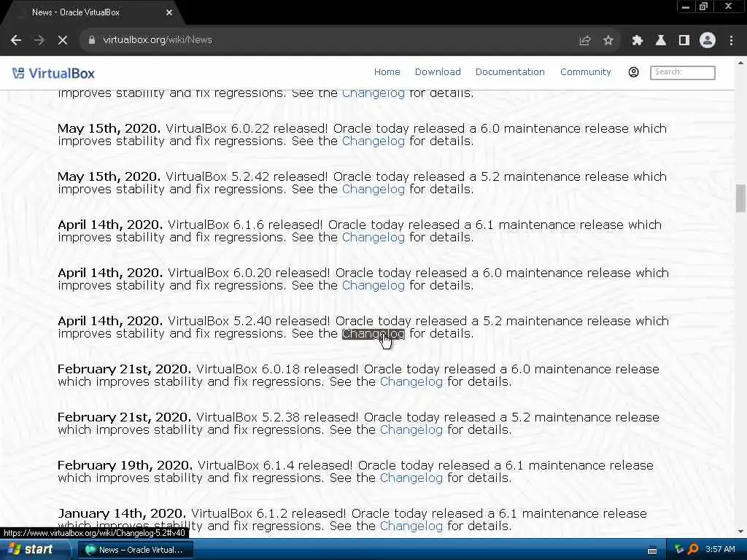Click the padlock site info icon
Image resolution: width=747 pixels, height=560 pixels.
coord(92,40)
